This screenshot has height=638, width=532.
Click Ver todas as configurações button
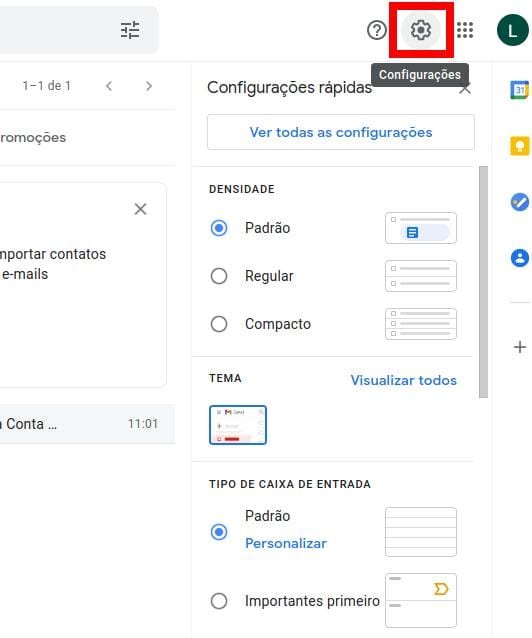[x=341, y=132]
